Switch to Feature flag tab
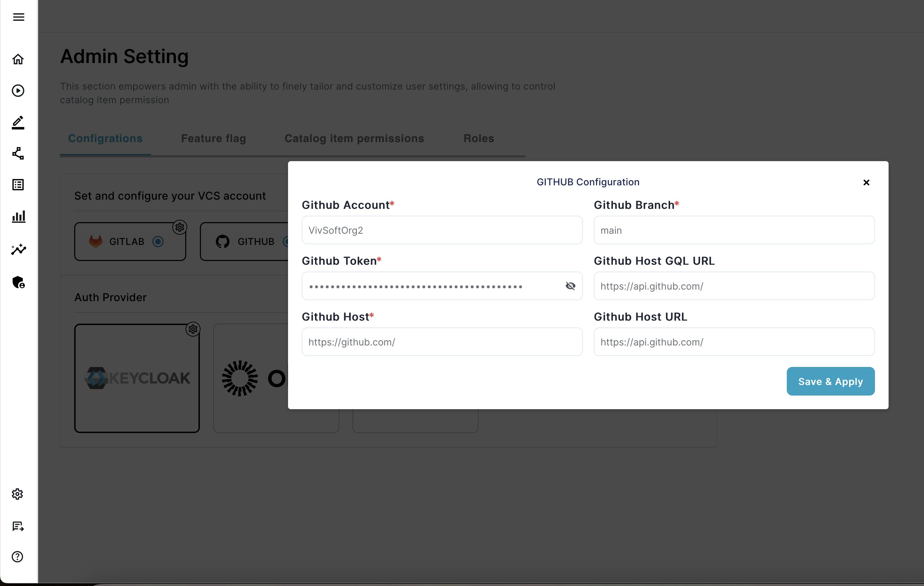 (x=213, y=138)
